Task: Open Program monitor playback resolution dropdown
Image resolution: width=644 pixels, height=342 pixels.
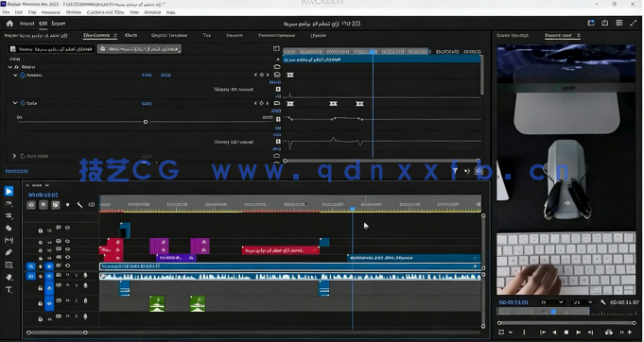Action: [x=582, y=302]
